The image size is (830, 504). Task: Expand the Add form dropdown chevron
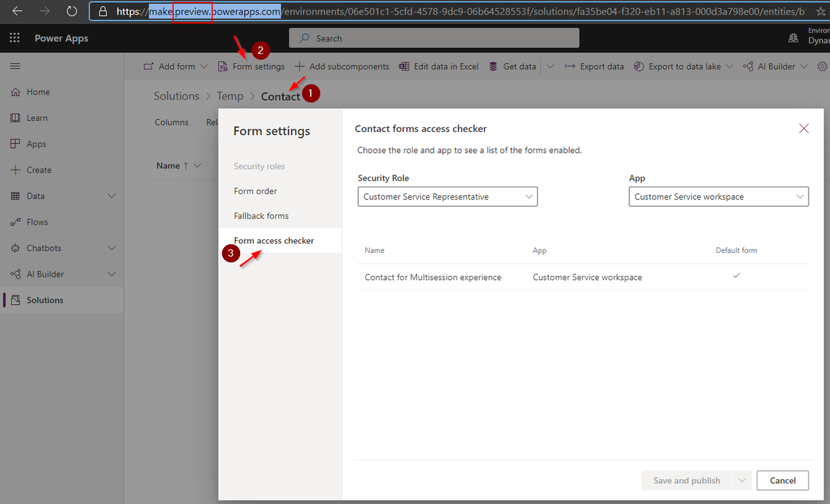click(204, 66)
